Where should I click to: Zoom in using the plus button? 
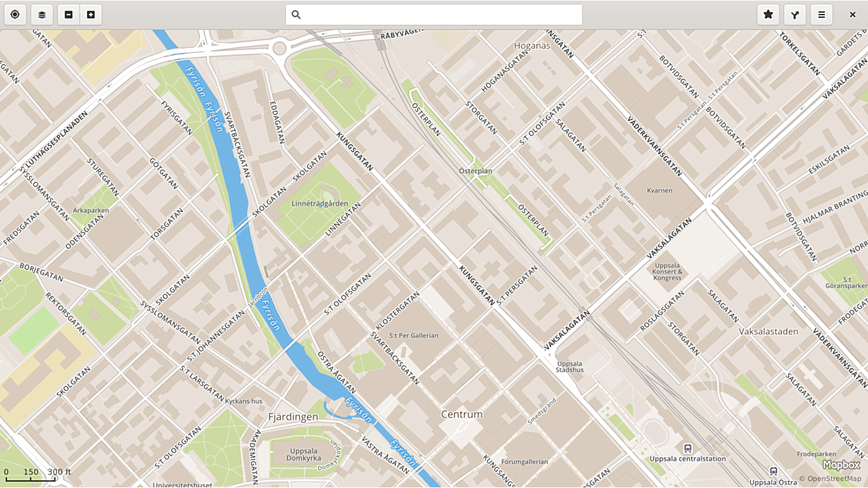click(x=90, y=15)
